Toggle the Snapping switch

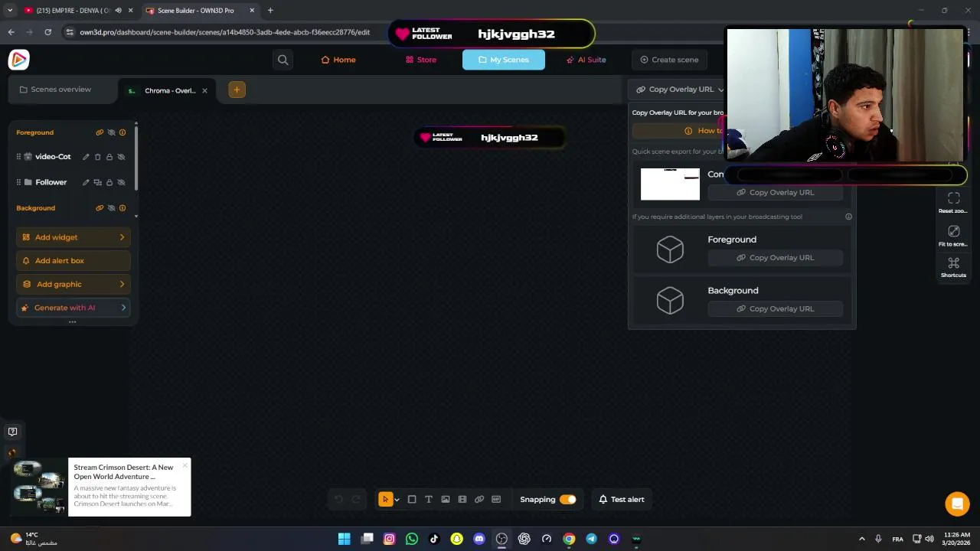click(567, 500)
